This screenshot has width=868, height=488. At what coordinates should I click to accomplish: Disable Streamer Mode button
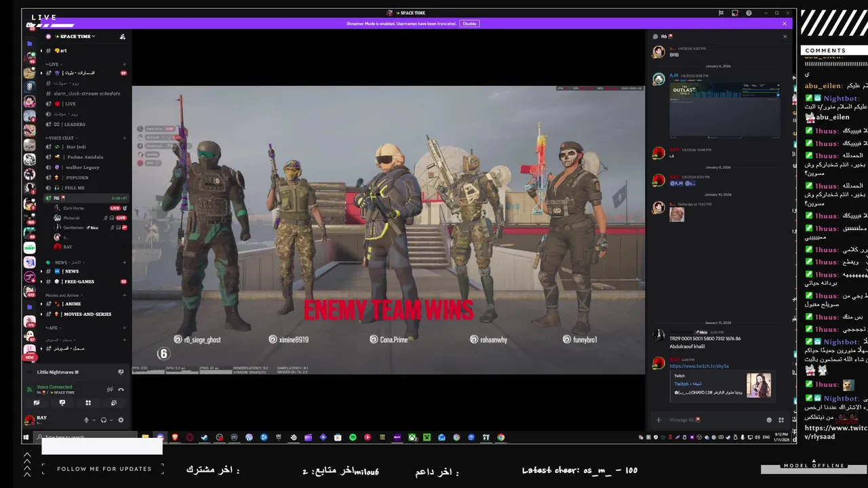469,24
